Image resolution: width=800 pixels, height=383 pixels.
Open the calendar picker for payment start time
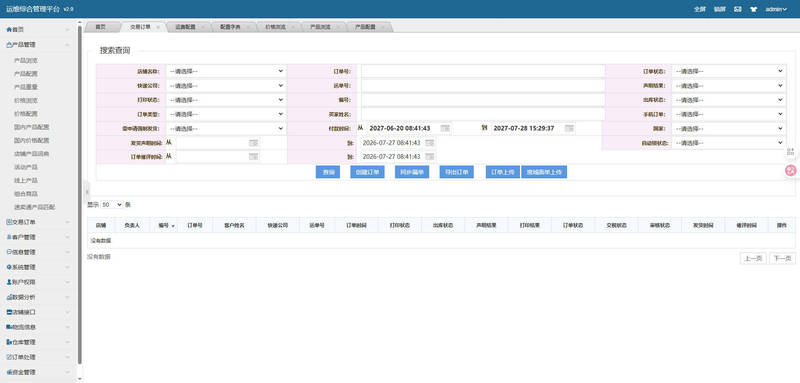coord(445,129)
